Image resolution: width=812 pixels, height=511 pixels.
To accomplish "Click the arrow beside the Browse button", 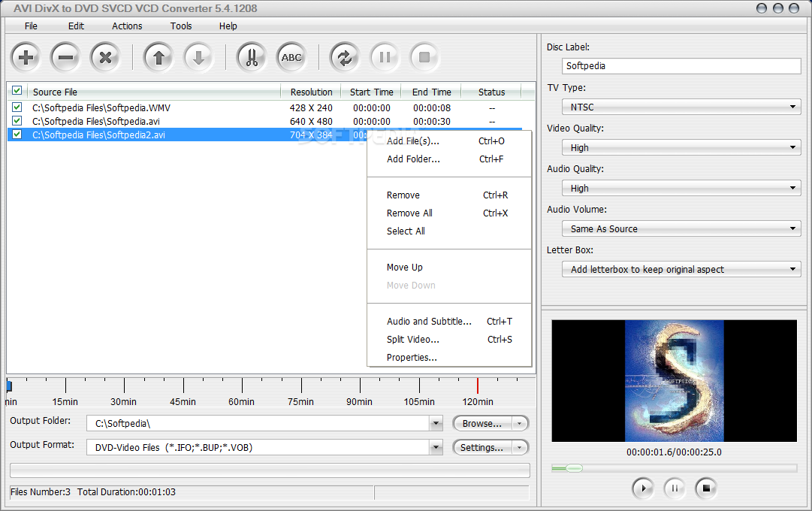I will (519, 423).
